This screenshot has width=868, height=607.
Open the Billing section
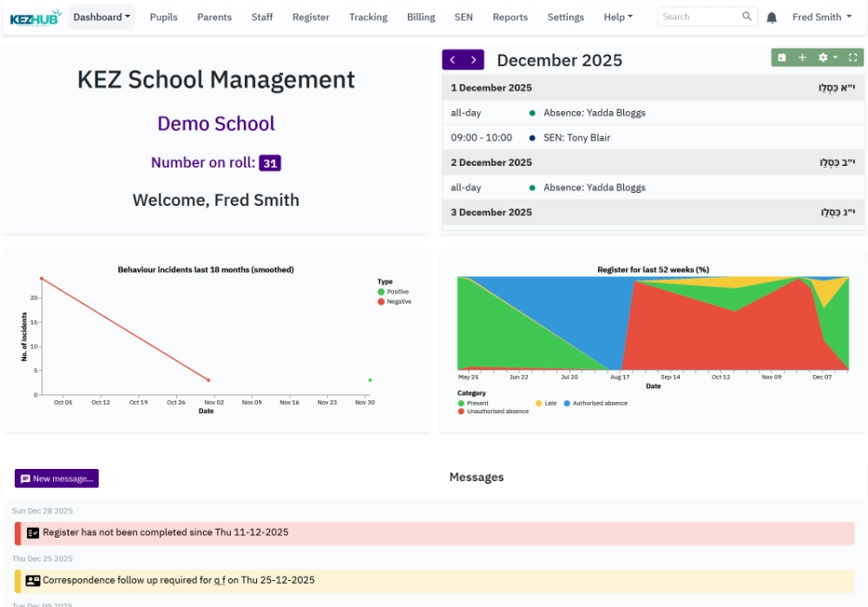coord(421,16)
